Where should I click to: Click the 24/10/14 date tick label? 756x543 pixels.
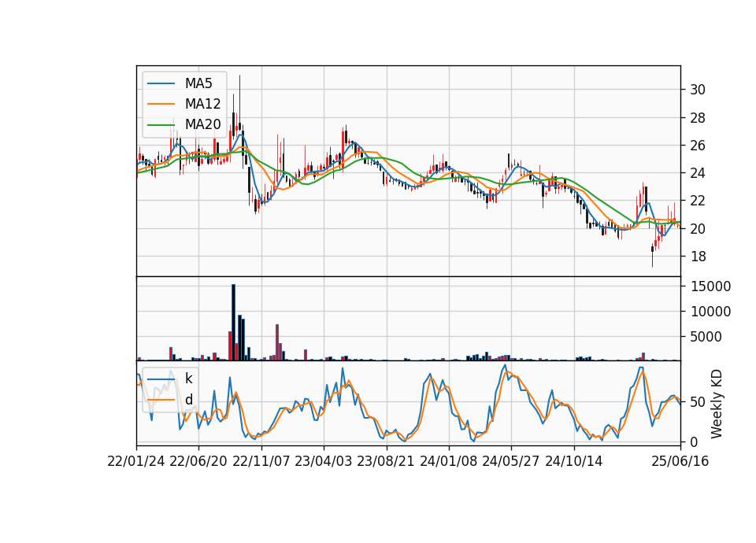pyautogui.click(x=574, y=462)
